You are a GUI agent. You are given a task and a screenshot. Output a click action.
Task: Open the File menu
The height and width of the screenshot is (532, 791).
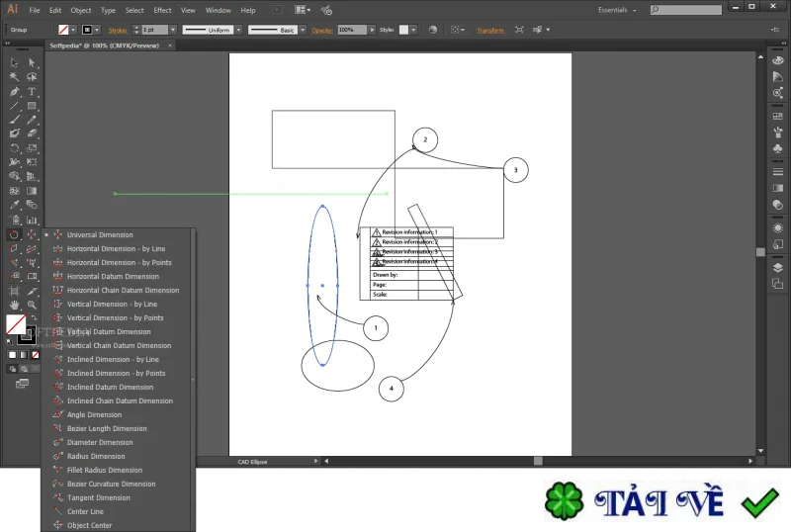[x=35, y=10]
